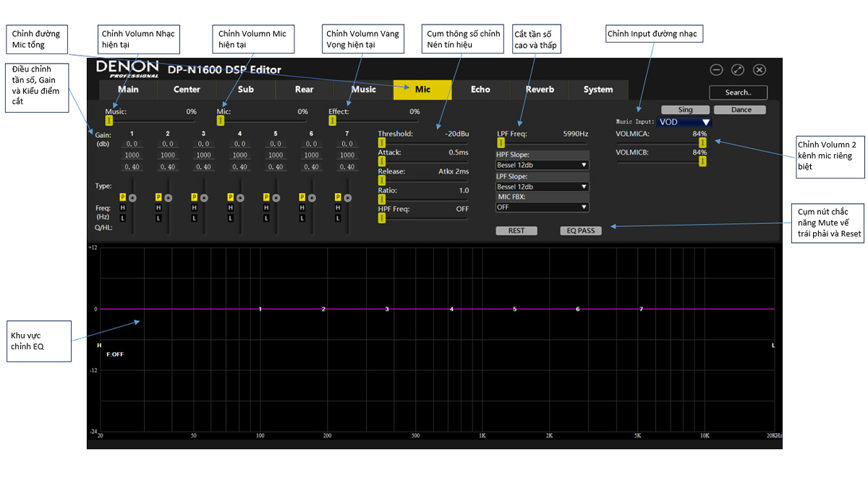Open the MIC FBX dropdown

tap(542, 207)
